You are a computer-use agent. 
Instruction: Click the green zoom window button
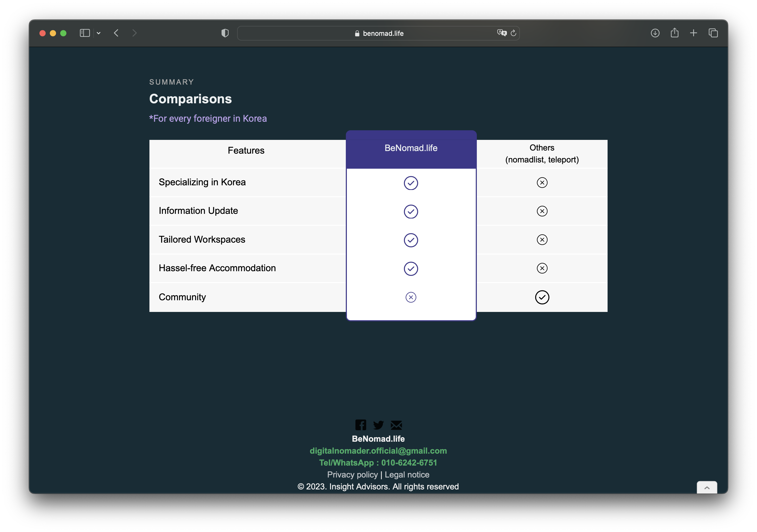(63, 33)
